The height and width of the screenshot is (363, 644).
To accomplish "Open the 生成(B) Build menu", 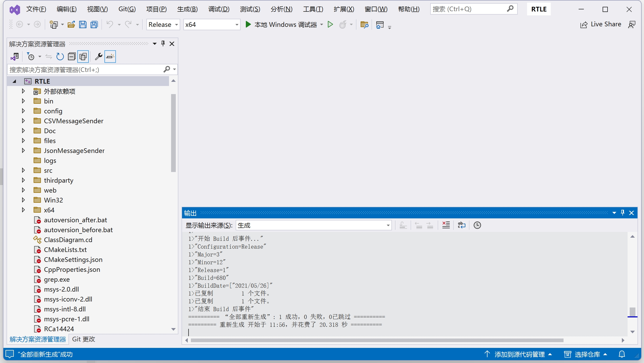I will click(x=187, y=9).
